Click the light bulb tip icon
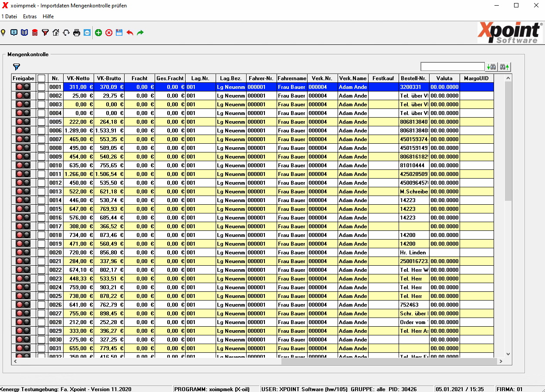The image size is (545, 392). (x=3, y=33)
